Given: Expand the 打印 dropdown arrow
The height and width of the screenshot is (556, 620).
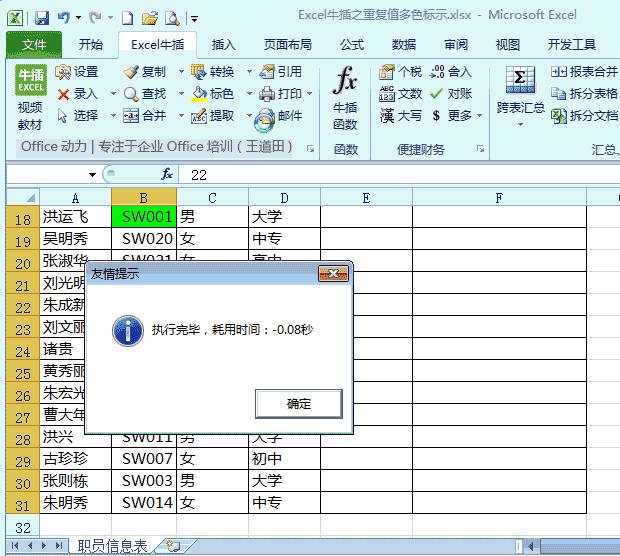Looking at the screenshot, I should pos(310,94).
